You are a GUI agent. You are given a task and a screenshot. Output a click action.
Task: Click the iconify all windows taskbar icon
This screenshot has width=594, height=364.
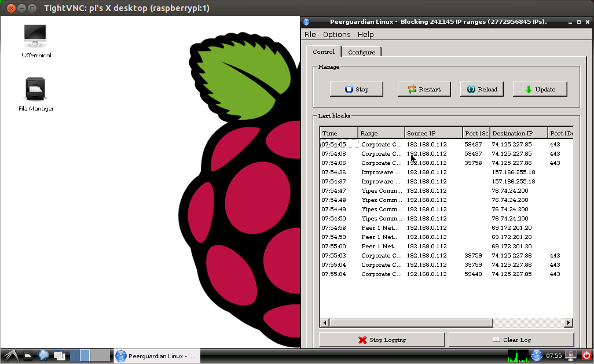(x=60, y=355)
